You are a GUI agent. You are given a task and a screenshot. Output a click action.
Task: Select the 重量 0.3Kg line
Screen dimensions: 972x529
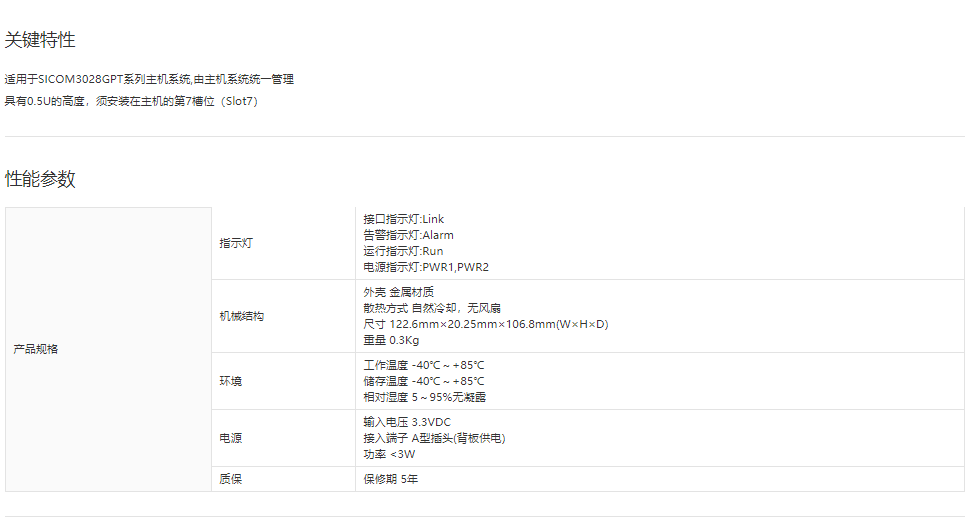coord(391,340)
